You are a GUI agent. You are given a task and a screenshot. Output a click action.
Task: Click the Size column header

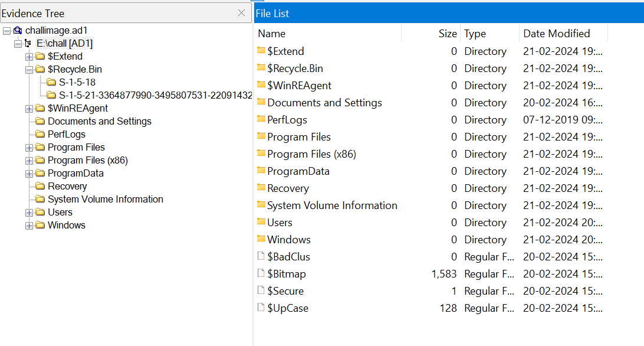point(447,34)
